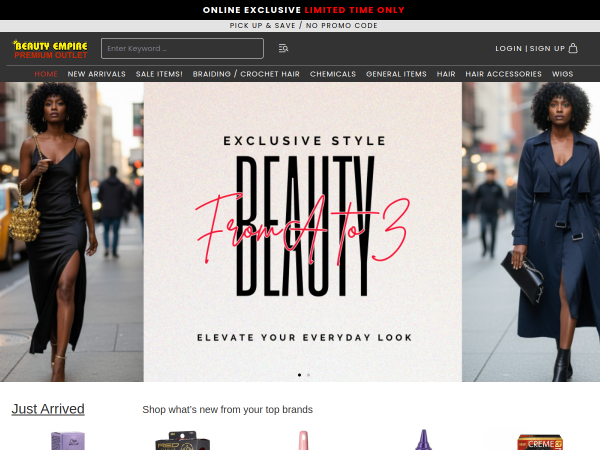Click the Just Arrived heading link
Screen dimensions: 600x450
click(x=48, y=409)
